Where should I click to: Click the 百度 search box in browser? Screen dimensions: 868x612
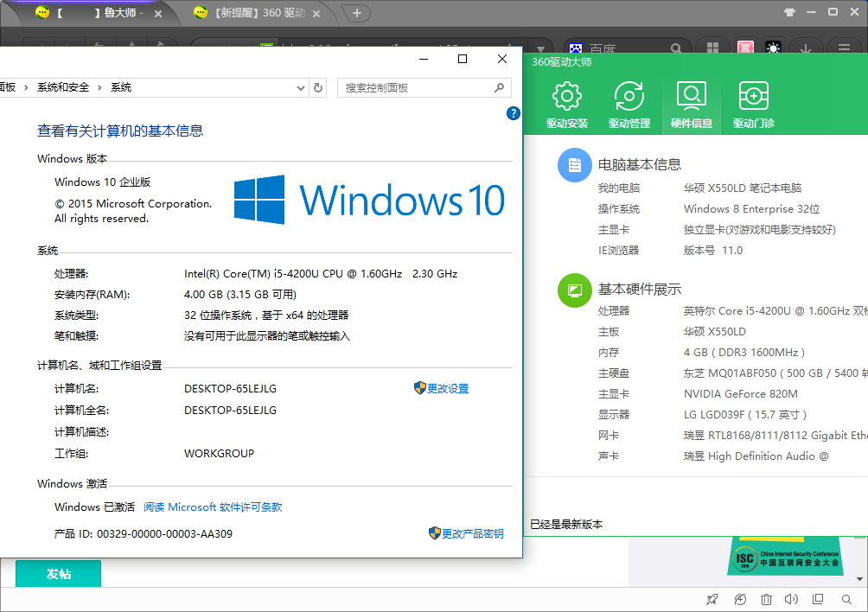(627, 48)
